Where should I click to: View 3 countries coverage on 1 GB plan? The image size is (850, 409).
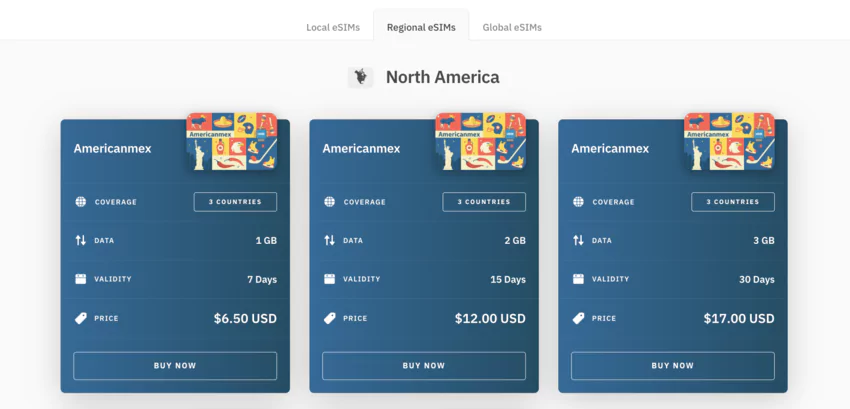235,202
